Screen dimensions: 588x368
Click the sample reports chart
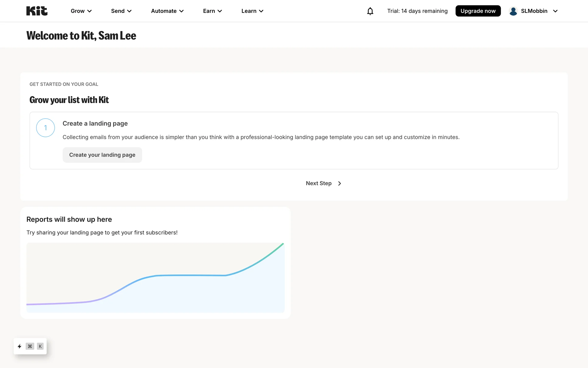pos(155,278)
